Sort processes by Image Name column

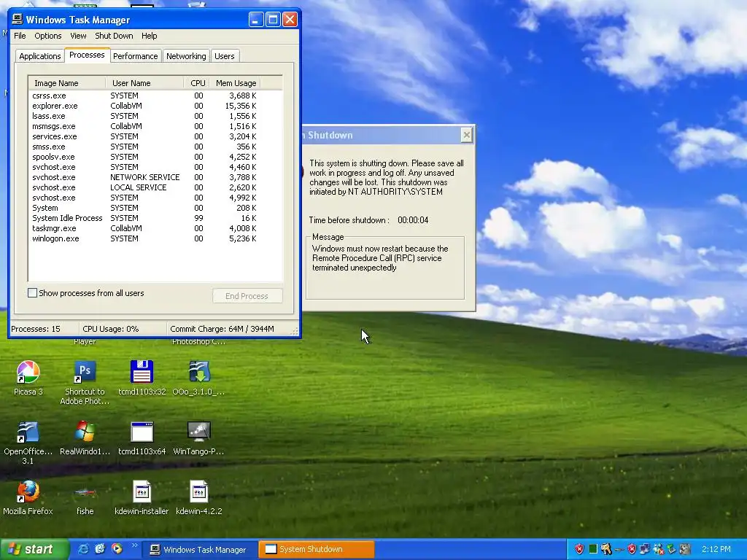(66, 83)
